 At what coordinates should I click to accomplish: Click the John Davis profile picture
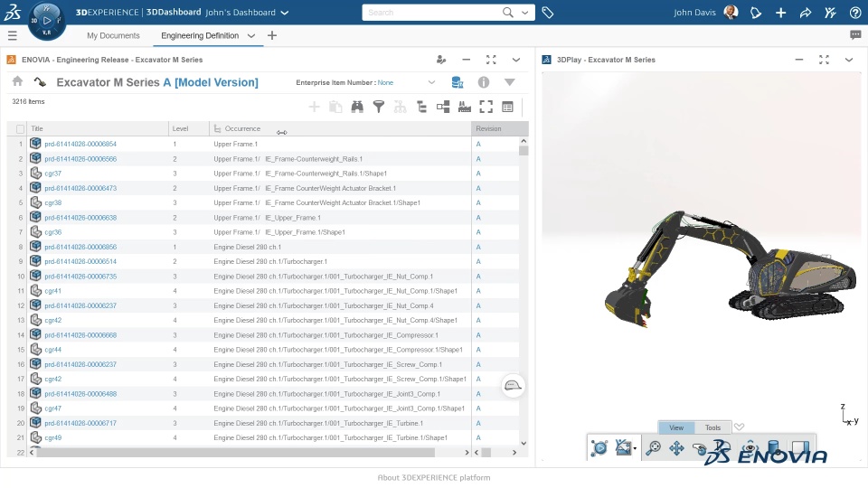[731, 12]
